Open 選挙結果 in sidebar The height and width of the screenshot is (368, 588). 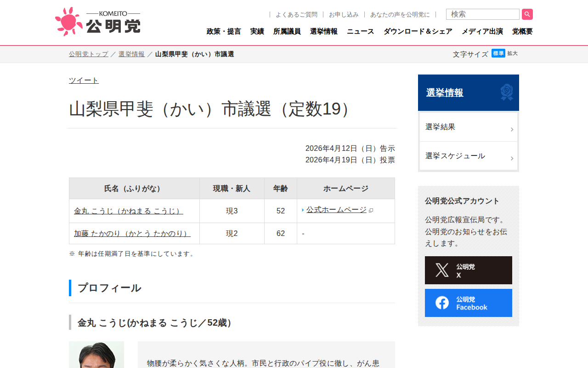(469, 127)
